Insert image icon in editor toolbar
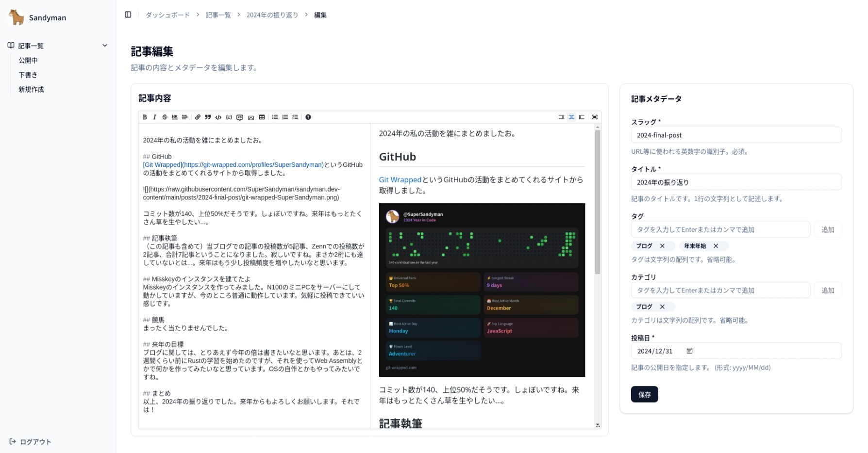The width and height of the screenshot is (868, 453). click(x=251, y=117)
